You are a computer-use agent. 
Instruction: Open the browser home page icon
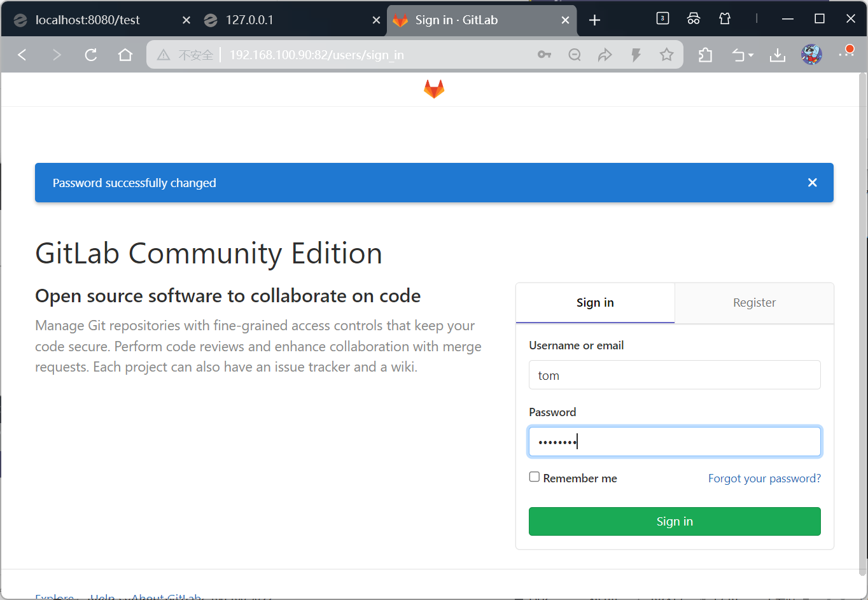[x=125, y=55]
